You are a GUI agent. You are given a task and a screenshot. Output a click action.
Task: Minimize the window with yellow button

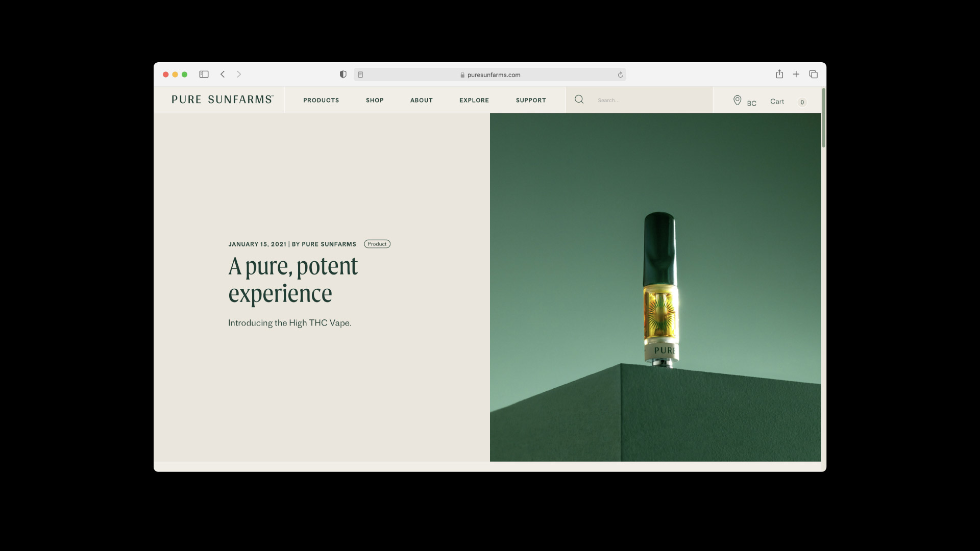click(x=175, y=74)
